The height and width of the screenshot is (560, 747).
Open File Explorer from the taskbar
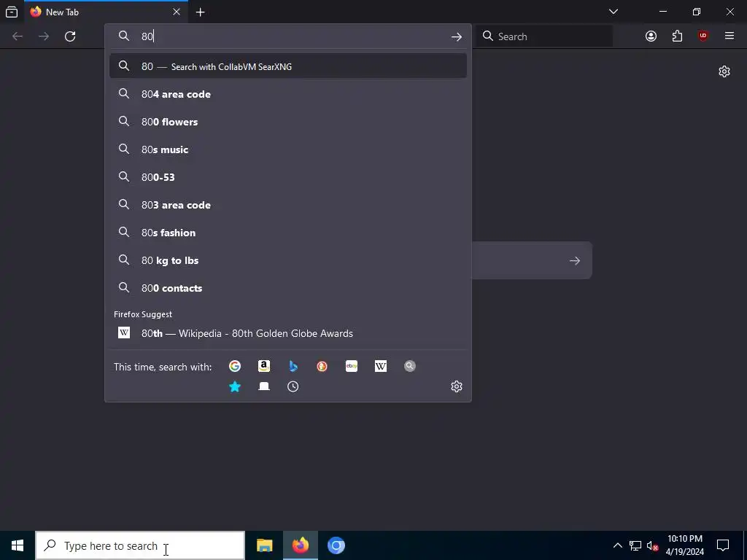(264, 545)
